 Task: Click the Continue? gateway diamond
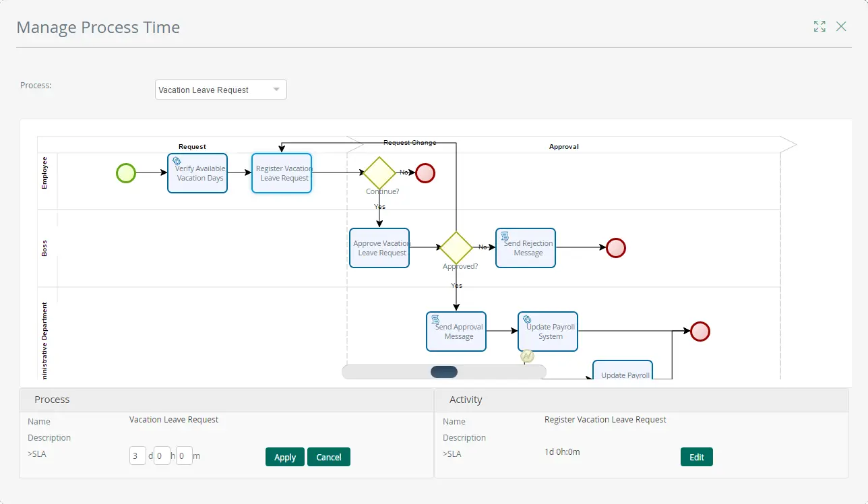pos(379,173)
